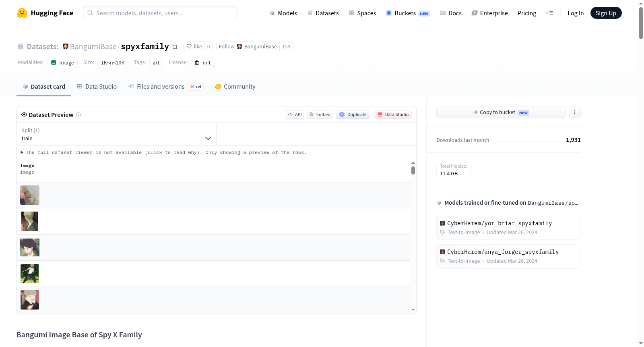
Task: Click the downloads value 1,931
Action: pyautogui.click(x=573, y=140)
